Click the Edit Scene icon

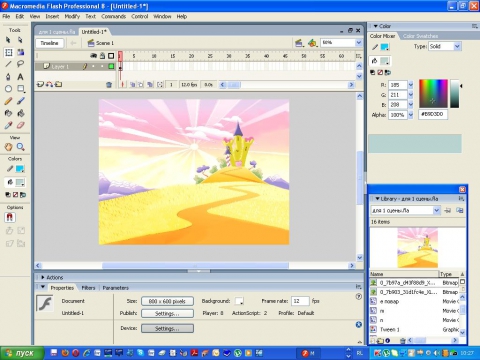pos(299,43)
